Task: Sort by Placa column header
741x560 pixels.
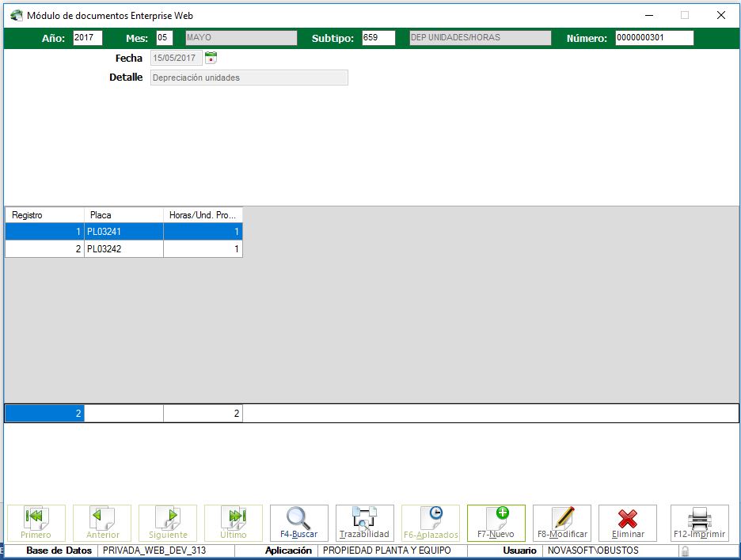Action: pyautogui.click(x=123, y=215)
